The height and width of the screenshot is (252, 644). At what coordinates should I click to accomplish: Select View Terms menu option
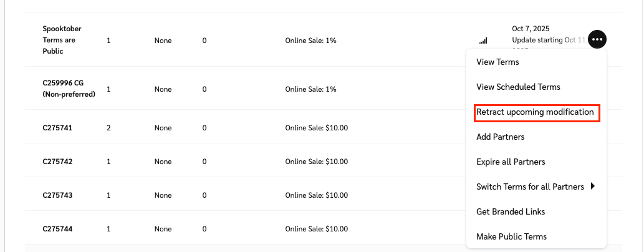click(x=497, y=62)
